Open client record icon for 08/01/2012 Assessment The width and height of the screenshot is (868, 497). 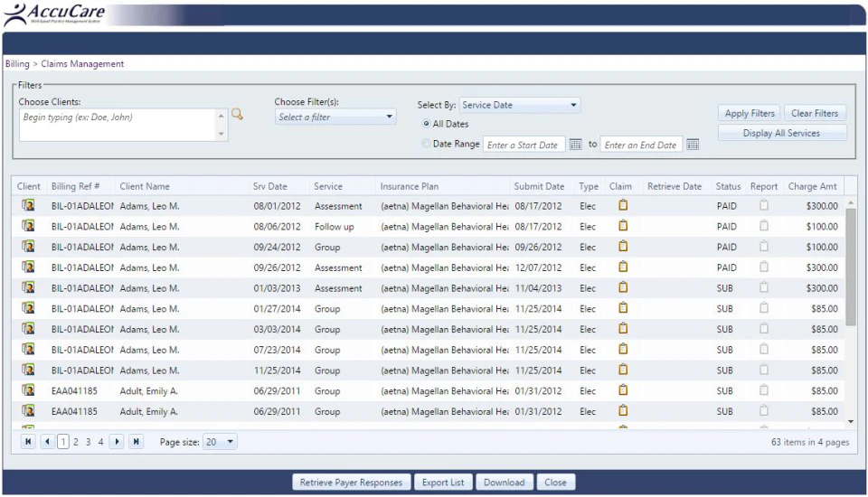(x=28, y=205)
